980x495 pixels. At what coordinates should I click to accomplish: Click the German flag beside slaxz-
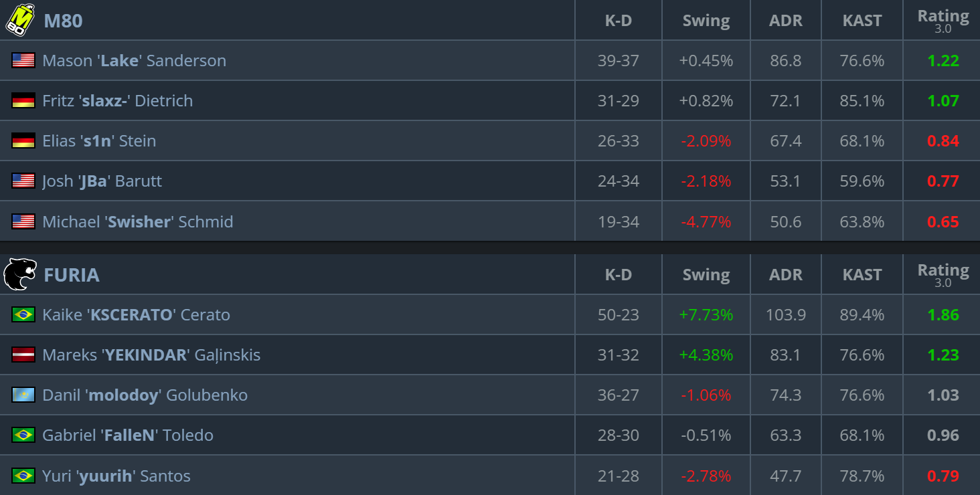tap(23, 100)
